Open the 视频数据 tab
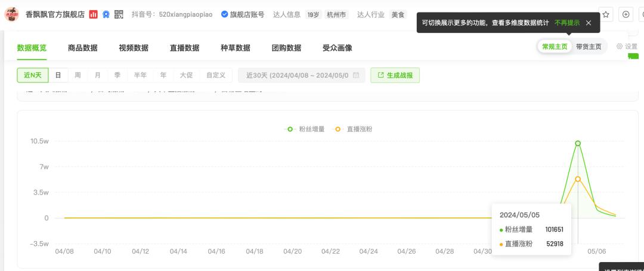This screenshot has height=271, width=644. (x=134, y=48)
